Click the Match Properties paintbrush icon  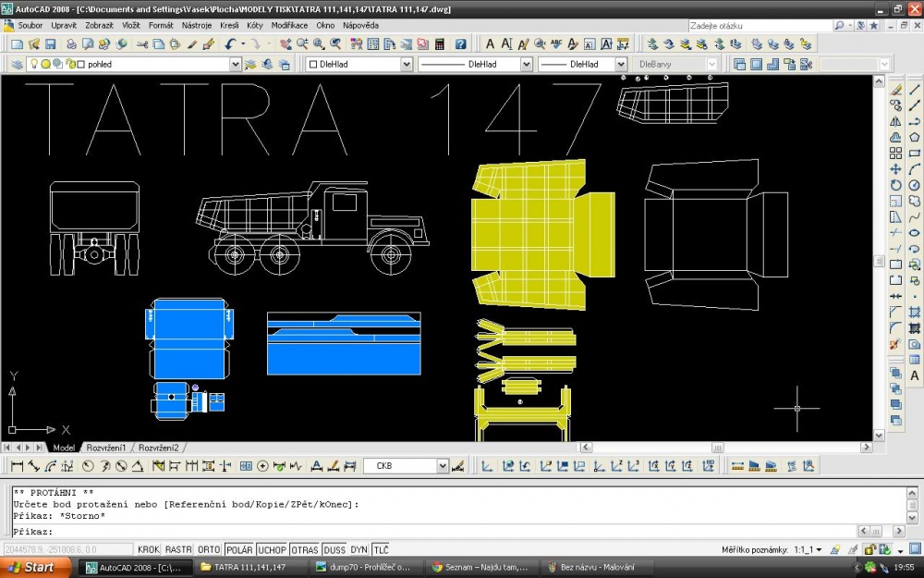tap(192, 44)
